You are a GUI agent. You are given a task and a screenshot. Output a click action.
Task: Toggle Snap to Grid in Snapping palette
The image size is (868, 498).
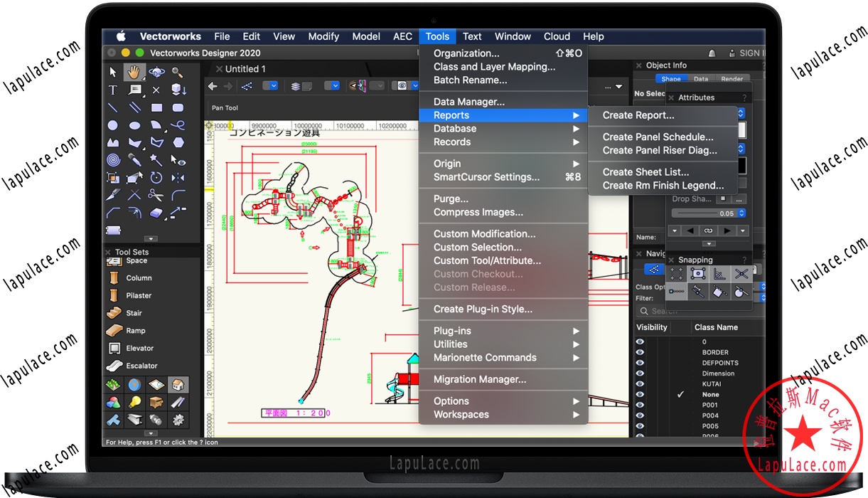(677, 274)
